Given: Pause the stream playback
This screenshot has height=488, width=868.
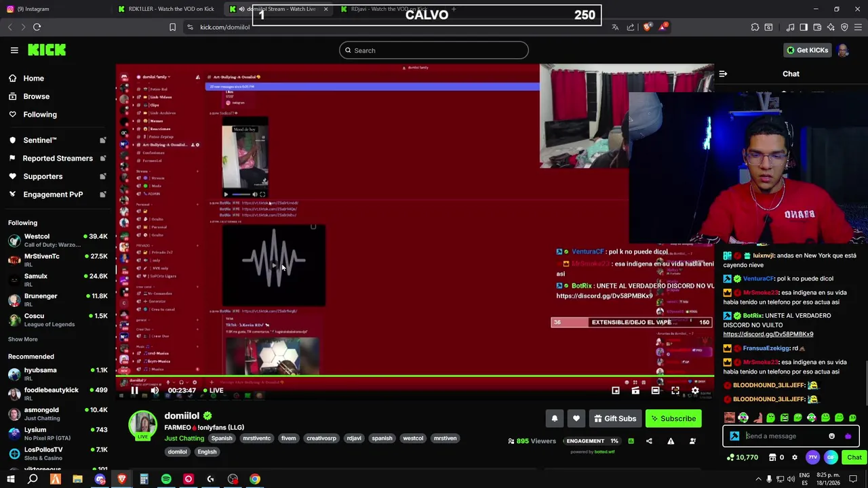Looking at the screenshot, I should (x=134, y=390).
